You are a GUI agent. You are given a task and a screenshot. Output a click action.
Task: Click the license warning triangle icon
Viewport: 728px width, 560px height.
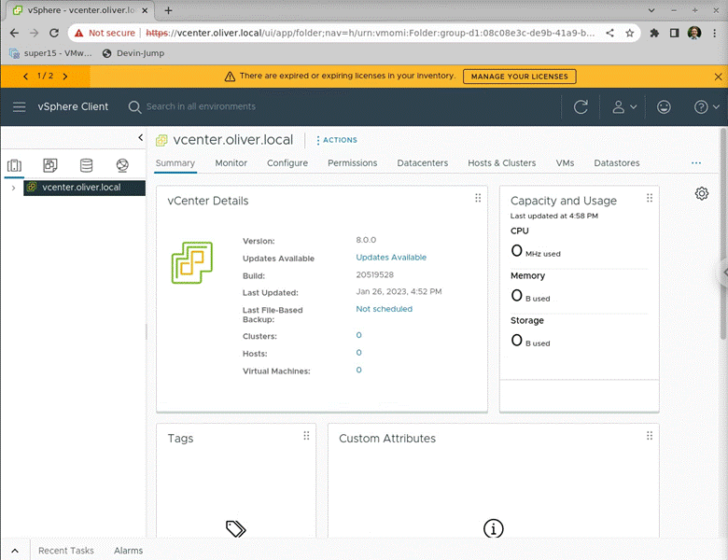pos(230,77)
